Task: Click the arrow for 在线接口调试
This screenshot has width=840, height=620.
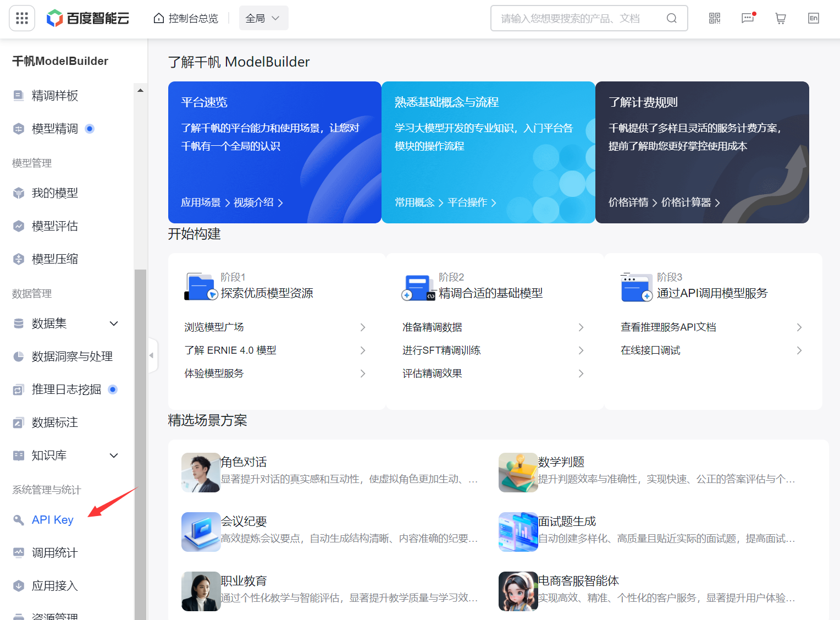Action: click(x=799, y=350)
